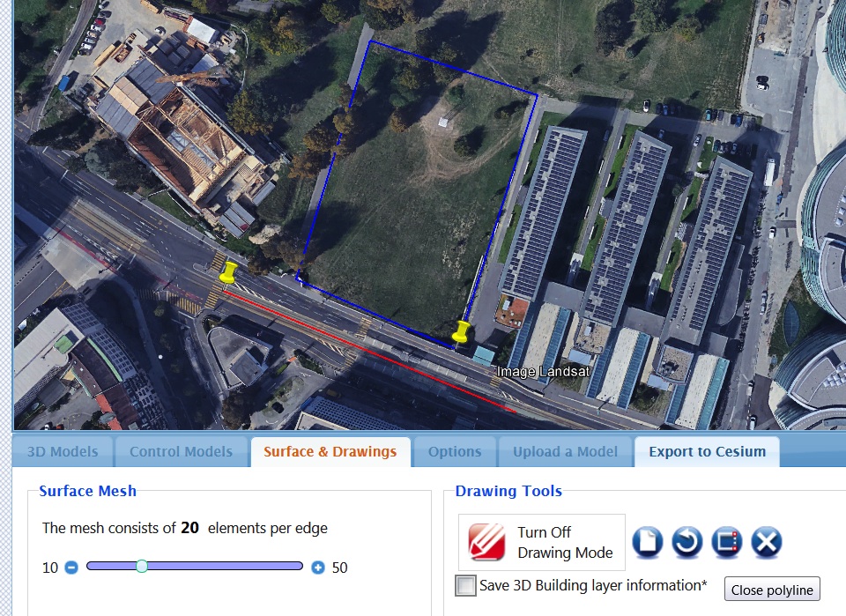Click the Close polyline button
Viewport: 846px width, 616px height.
click(772, 590)
